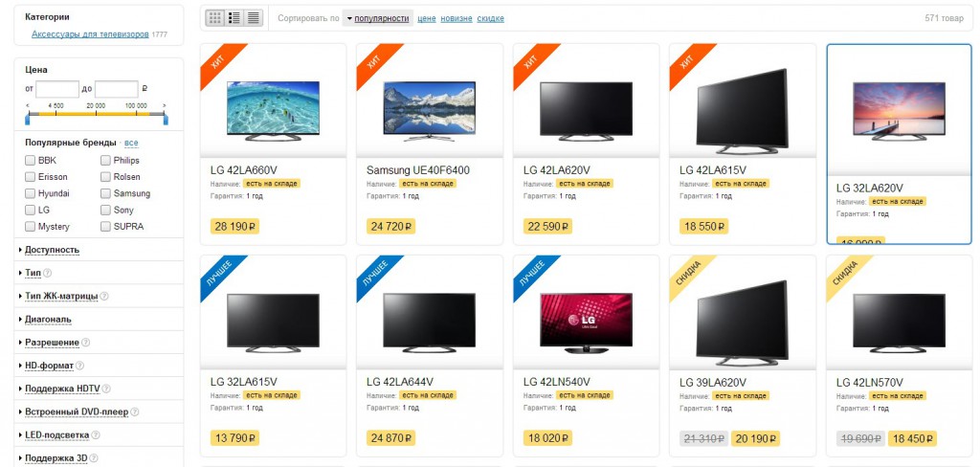Open the Samsung UE40F6400 product thumbnail
980x467 pixels.
click(430, 107)
